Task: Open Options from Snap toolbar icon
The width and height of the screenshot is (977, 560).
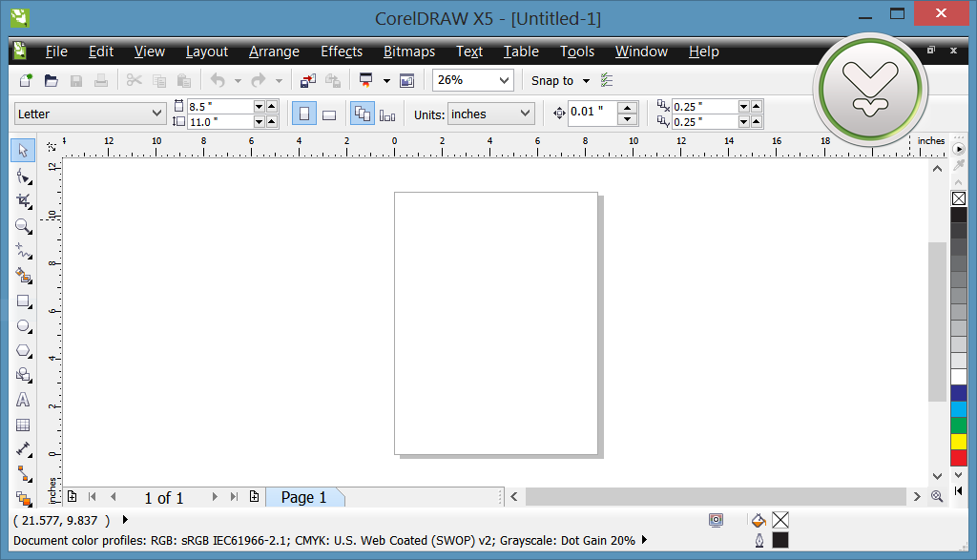Action: tap(606, 80)
